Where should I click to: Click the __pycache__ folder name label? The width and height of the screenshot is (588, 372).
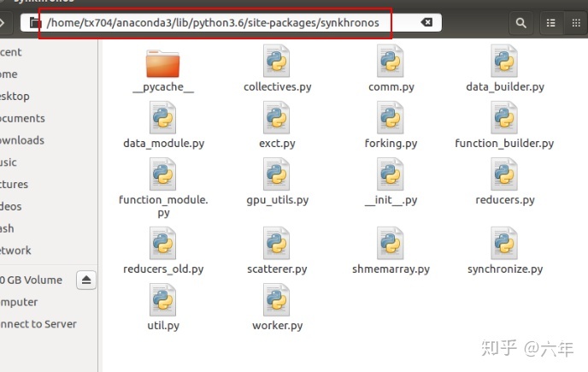pos(163,86)
